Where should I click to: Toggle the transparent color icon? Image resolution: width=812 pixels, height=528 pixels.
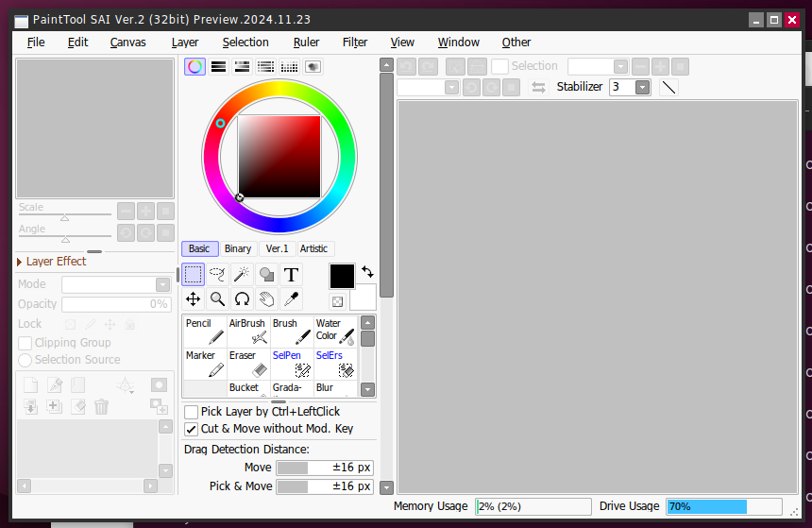(x=337, y=301)
